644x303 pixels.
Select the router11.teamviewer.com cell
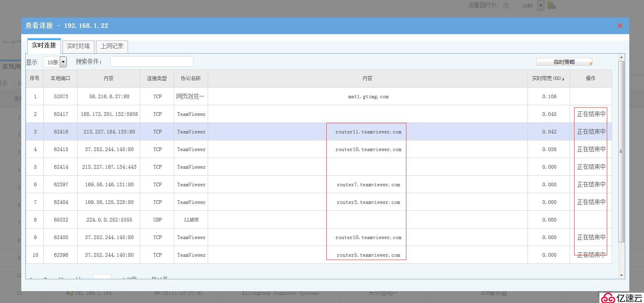click(x=368, y=132)
